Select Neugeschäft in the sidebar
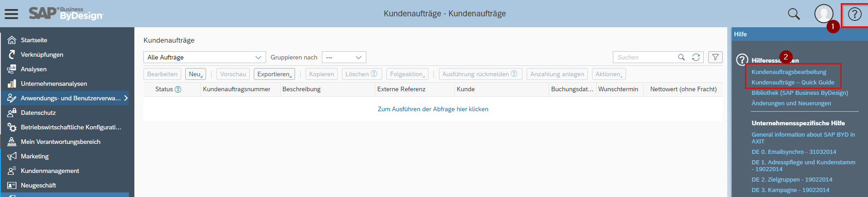Viewport: 868px width, 197px height. point(39,185)
